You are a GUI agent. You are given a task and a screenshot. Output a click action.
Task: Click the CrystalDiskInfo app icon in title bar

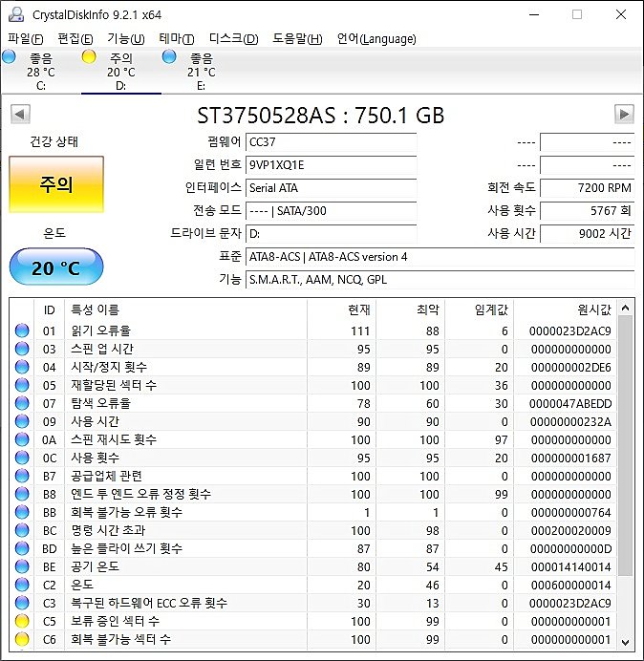coord(16,14)
